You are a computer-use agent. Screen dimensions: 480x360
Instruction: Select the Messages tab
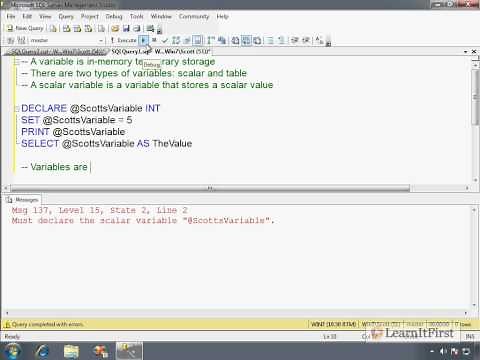click(x=23, y=200)
